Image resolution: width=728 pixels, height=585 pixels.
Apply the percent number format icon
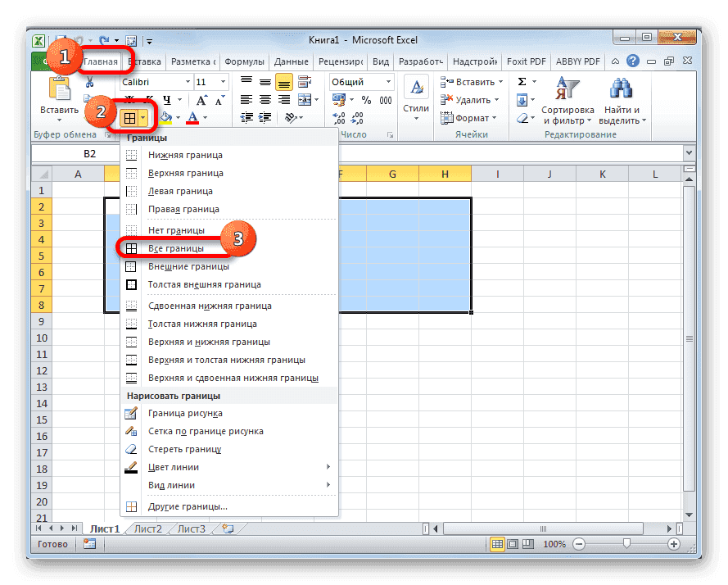coord(366,99)
